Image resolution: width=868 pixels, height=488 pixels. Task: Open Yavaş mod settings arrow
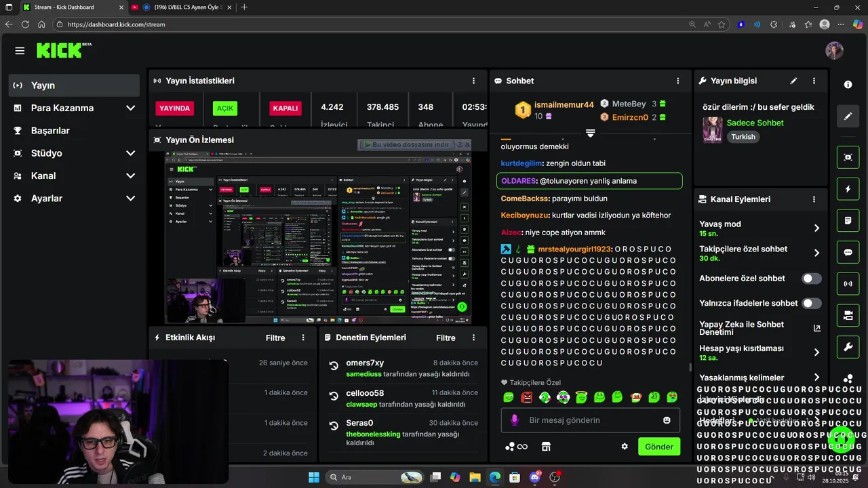point(816,228)
